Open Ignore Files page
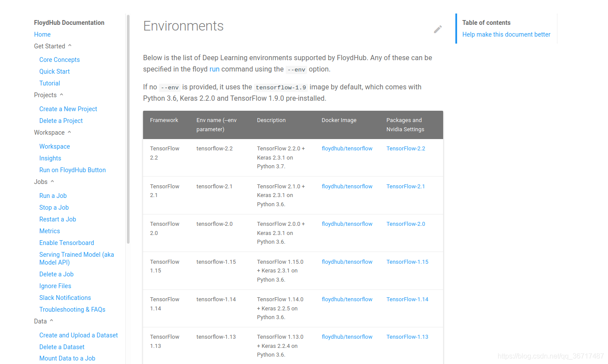This screenshot has width=608, height=364. 55,286
